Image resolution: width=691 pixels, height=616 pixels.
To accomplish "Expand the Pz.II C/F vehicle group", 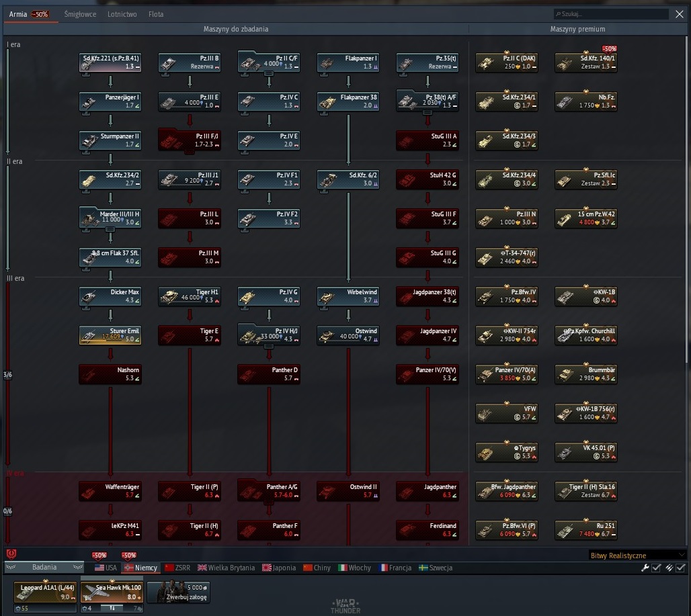I will pos(268,74).
